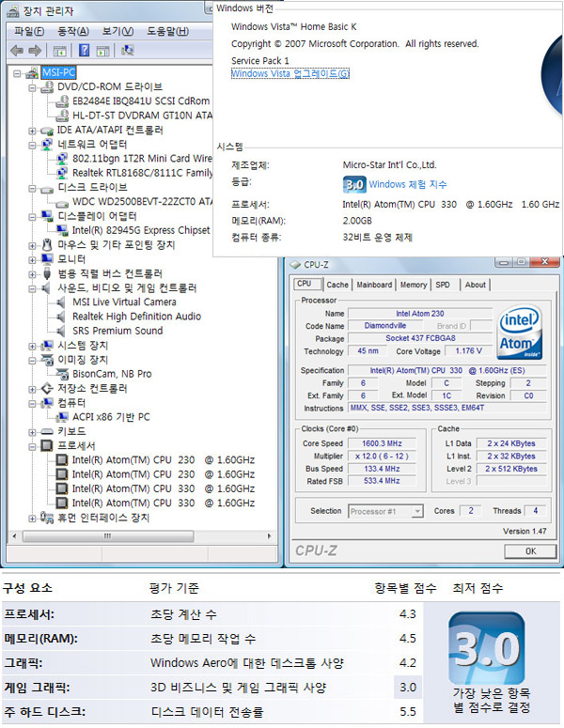Switch to the About tab in CPU-Z
The height and width of the screenshot is (728, 564).
(x=476, y=285)
